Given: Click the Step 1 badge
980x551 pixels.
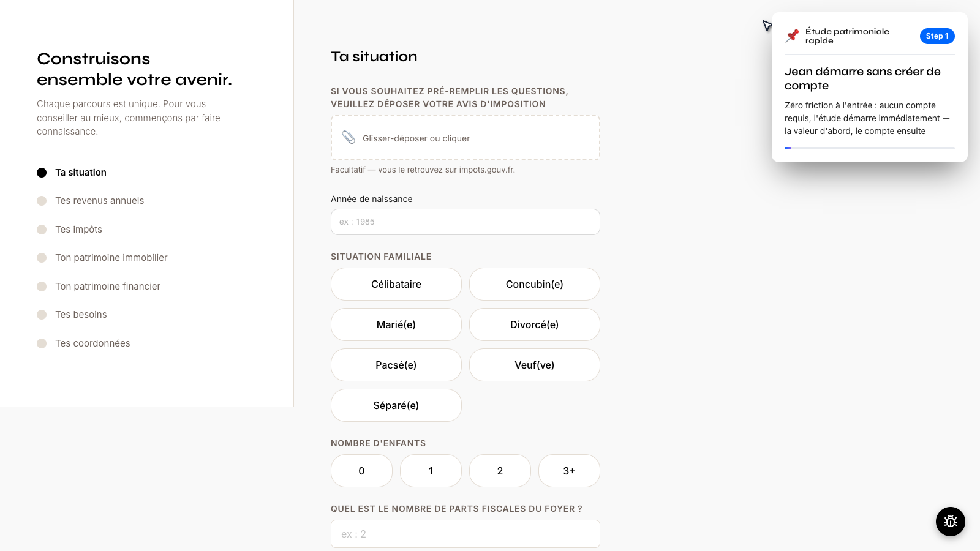Looking at the screenshot, I should [x=937, y=36].
